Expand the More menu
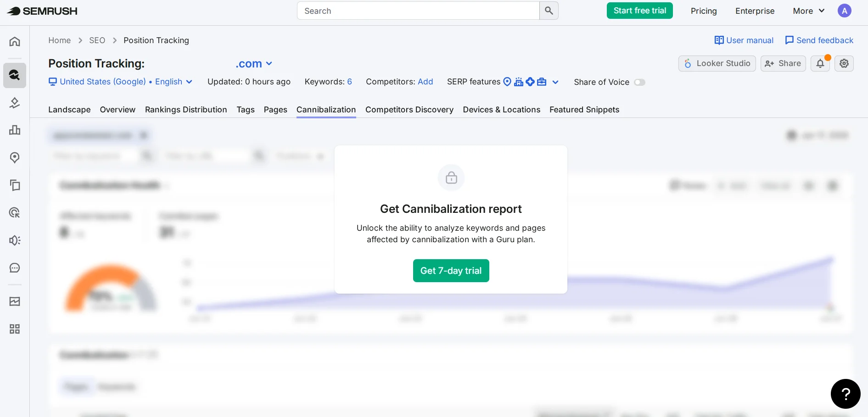This screenshot has height=417, width=868. click(x=809, y=11)
